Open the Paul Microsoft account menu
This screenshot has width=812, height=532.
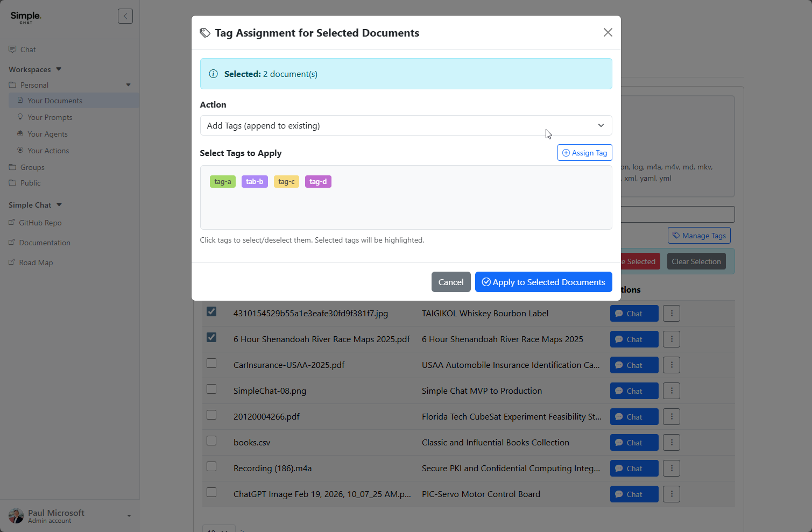[x=70, y=516]
